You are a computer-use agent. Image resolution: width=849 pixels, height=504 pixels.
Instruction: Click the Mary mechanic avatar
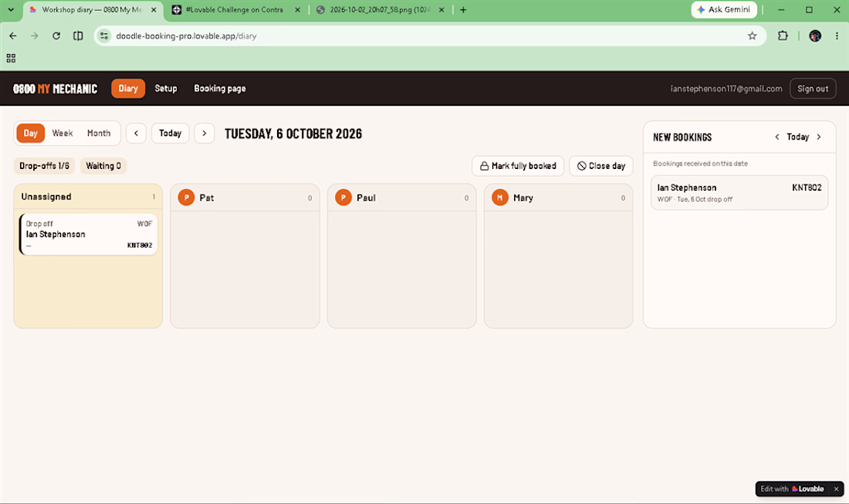pos(500,198)
